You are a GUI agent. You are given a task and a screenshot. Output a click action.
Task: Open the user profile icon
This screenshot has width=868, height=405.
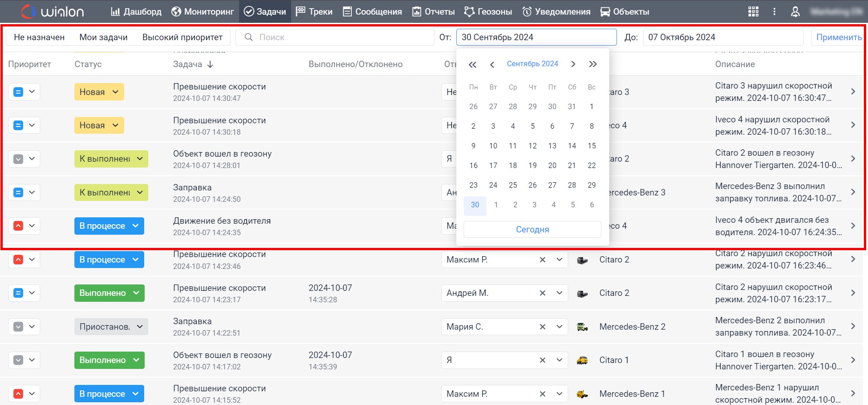[x=795, y=12]
